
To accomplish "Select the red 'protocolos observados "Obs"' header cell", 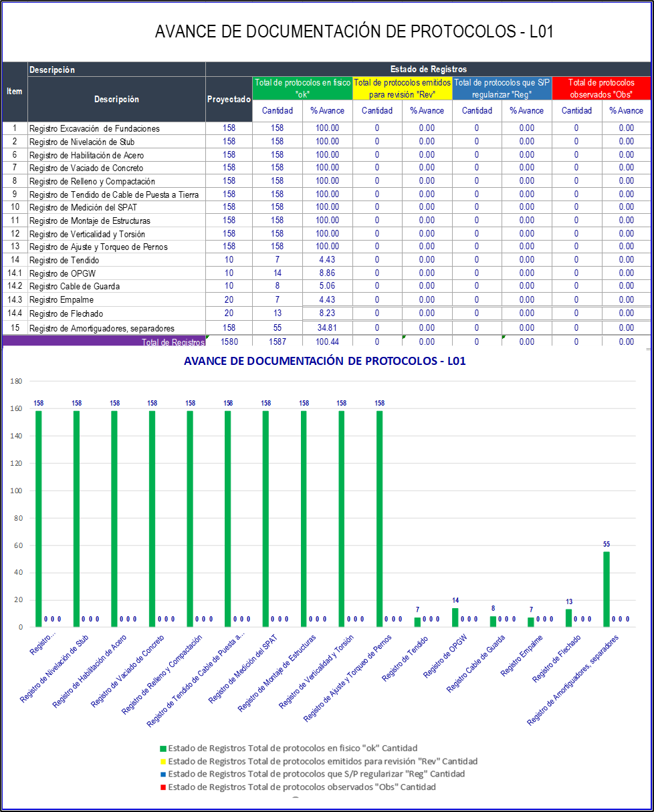I will tap(601, 88).
